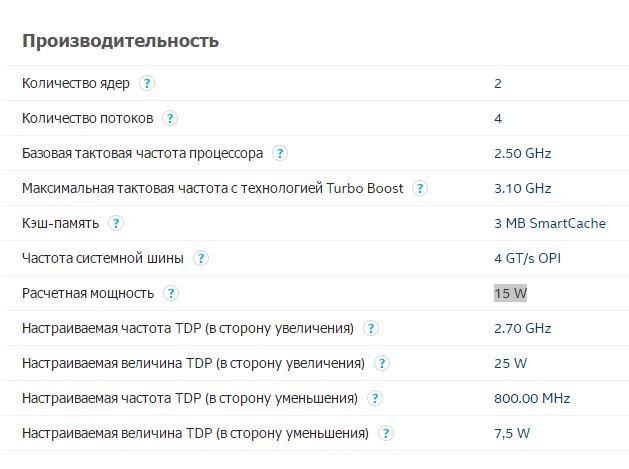Click the 2.50 GHz base frequency value
This screenshot has height=469, width=629.
523,153
